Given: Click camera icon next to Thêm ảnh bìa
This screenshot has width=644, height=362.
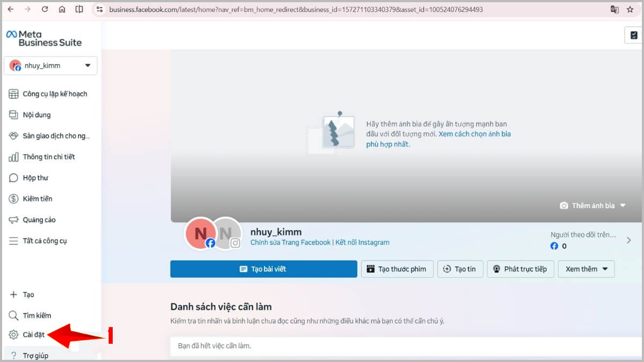Looking at the screenshot, I should (564, 205).
